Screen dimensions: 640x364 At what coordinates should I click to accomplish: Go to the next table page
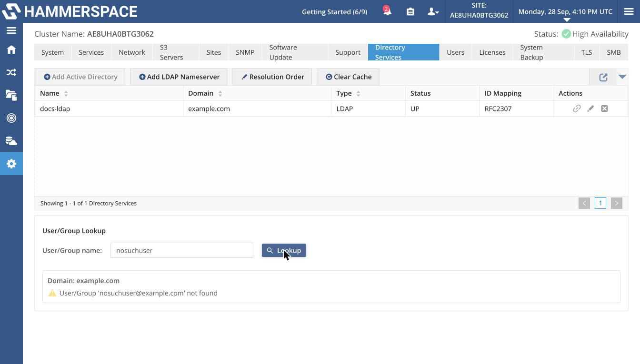tap(617, 203)
